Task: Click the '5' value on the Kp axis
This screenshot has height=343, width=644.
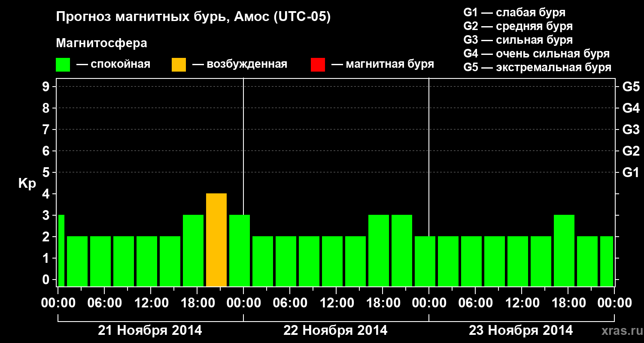Action: pos(47,173)
